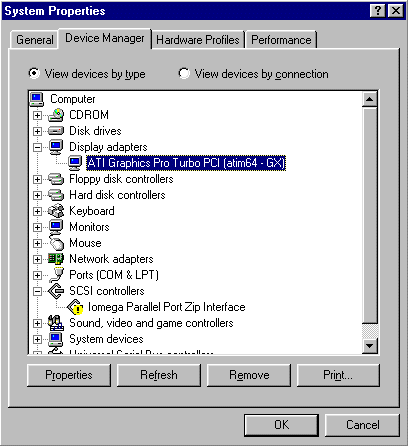Click the device list scroll down arrow
This screenshot has width=408, height=446.
(370, 346)
